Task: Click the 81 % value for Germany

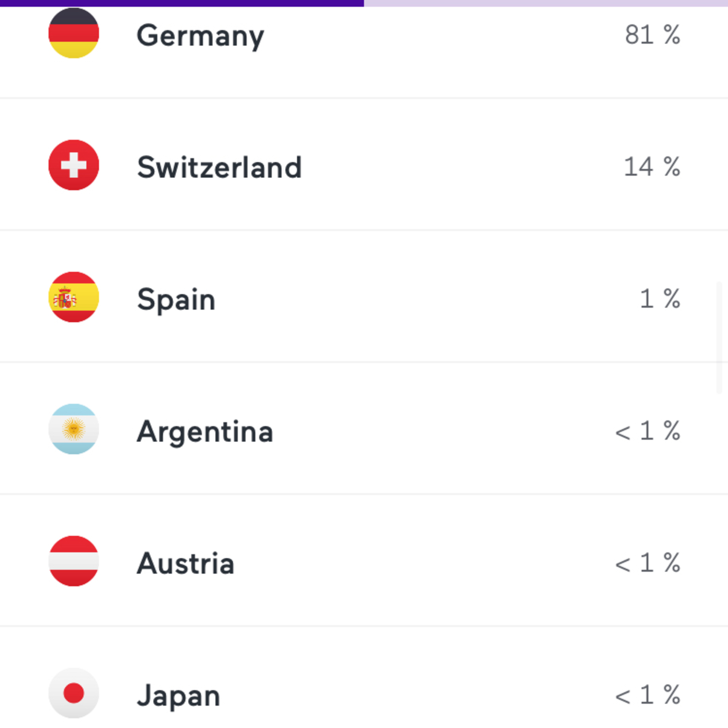Action: point(653,35)
